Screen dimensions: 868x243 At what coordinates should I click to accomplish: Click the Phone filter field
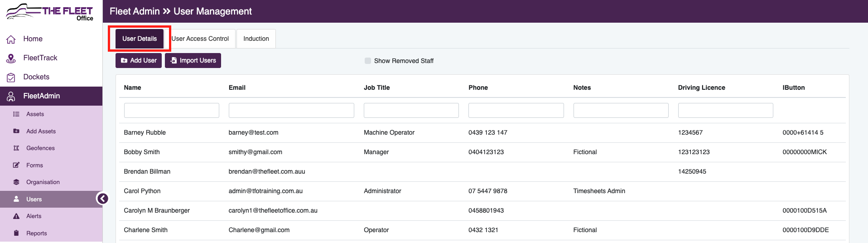pos(516,110)
